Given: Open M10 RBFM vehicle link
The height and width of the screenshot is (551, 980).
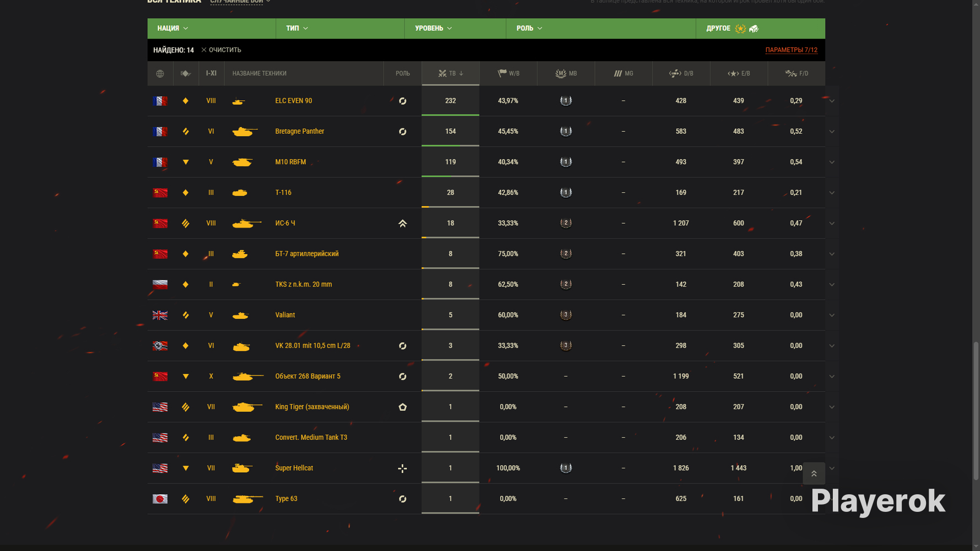Looking at the screenshot, I should point(290,162).
